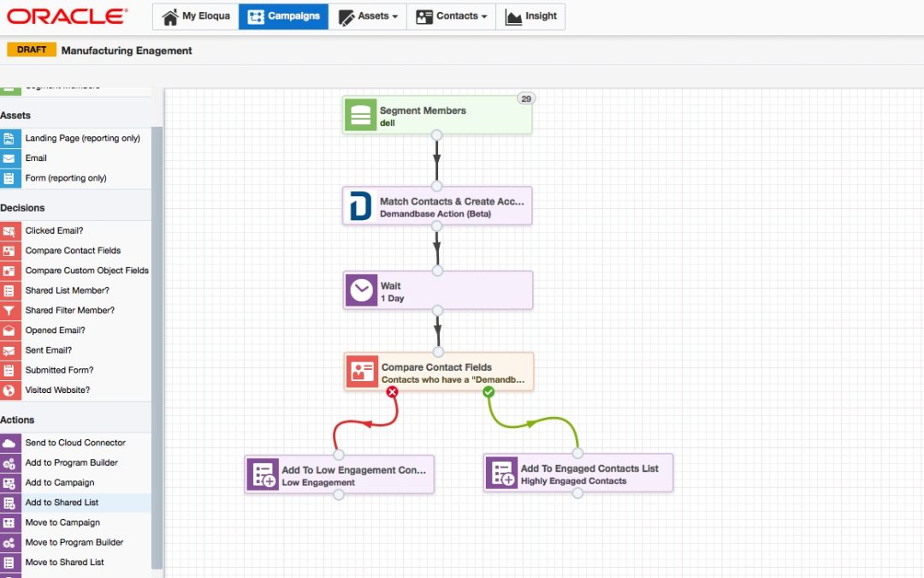Click the Send to Cloud Connector label
This screenshot has width=924, height=578.
75,443
